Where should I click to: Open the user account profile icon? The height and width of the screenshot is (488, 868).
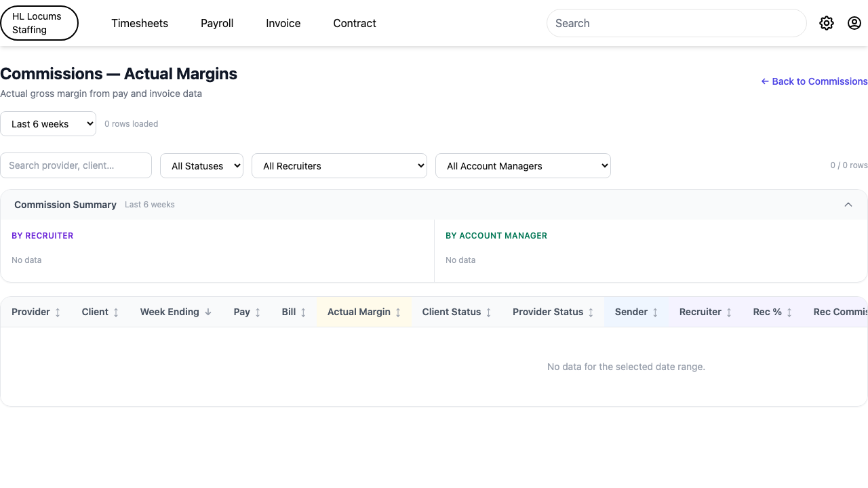click(854, 23)
